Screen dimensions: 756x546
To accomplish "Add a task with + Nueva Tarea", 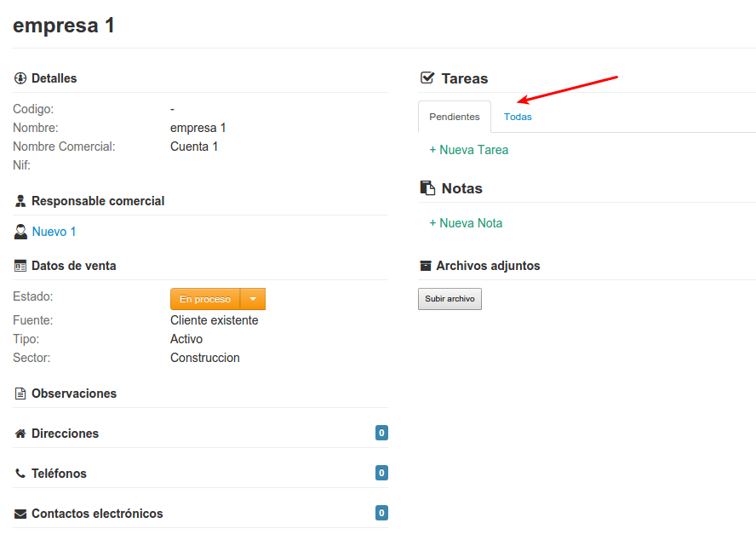I will pyautogui.click(x=468, y=150).
